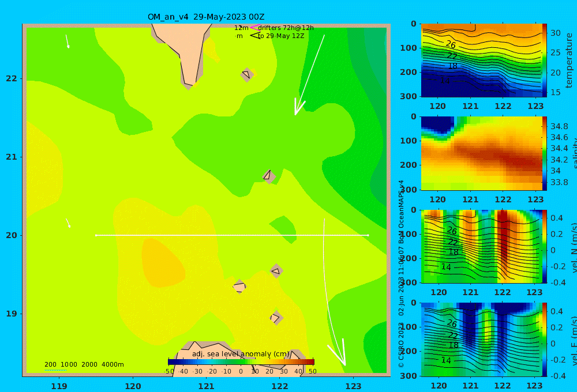
Task: Click the 'adj. sea level anomaly (cm)' label
Action: point(241,354)
